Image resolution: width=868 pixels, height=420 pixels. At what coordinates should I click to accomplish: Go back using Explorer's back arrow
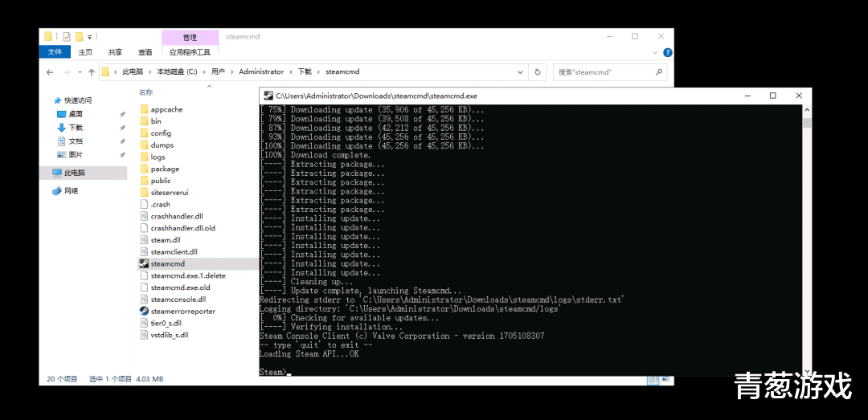tap(50, 72)
